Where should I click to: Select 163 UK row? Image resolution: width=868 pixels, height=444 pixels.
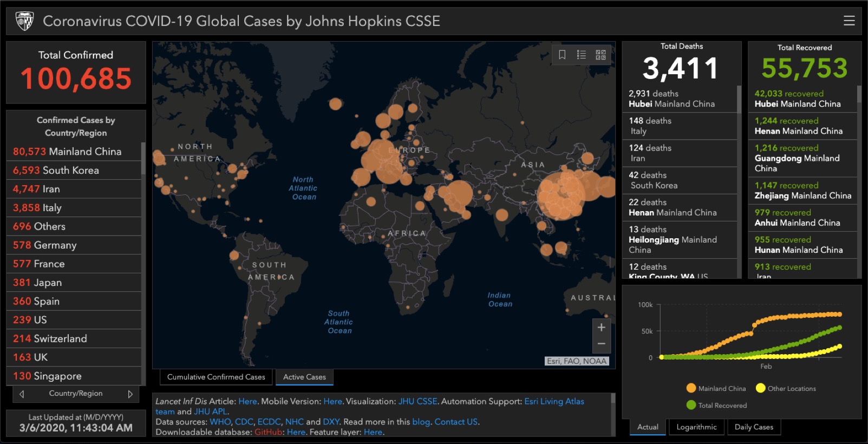(x=74, y=357)
